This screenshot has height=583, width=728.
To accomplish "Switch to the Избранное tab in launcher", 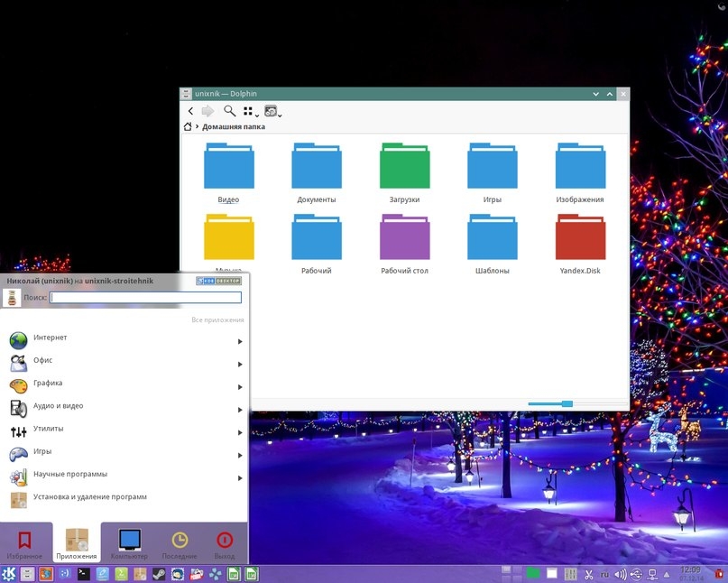I will 25,544.
